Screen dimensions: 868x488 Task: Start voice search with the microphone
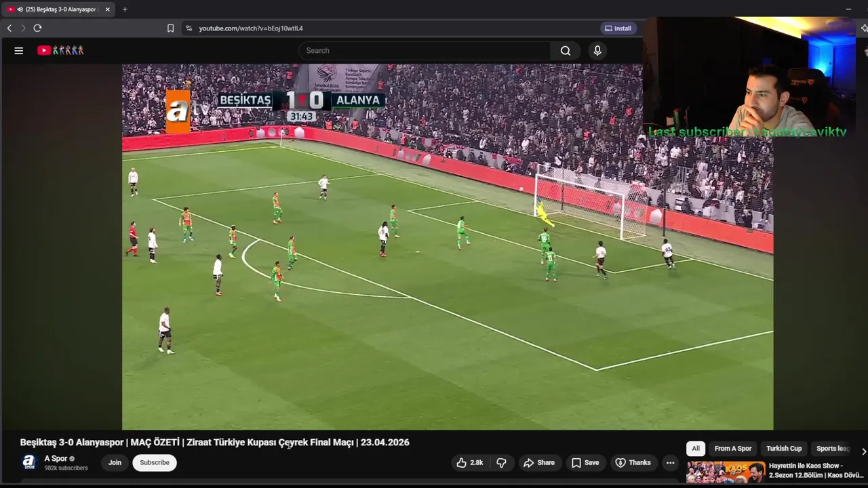(597, 50)
